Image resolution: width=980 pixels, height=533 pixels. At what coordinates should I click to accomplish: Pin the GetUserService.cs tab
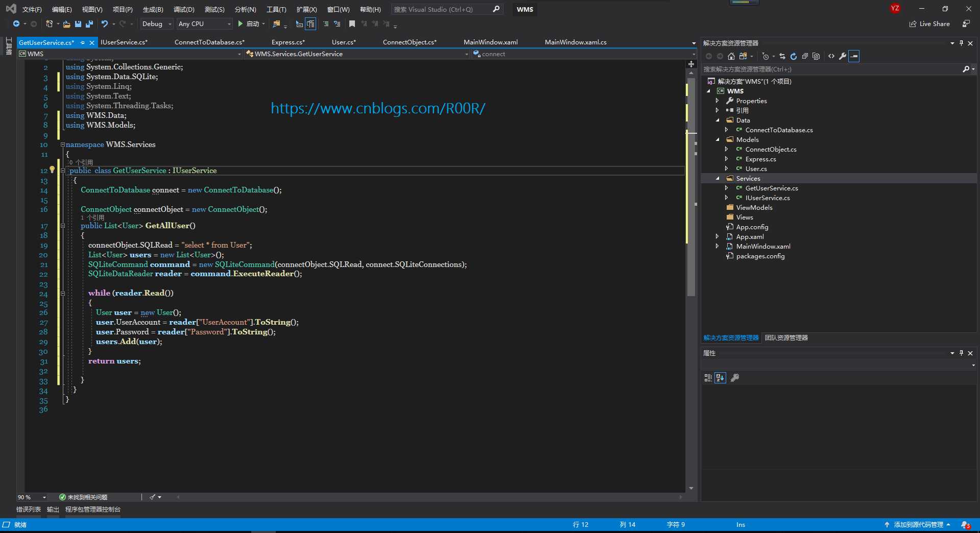point(83,43)
